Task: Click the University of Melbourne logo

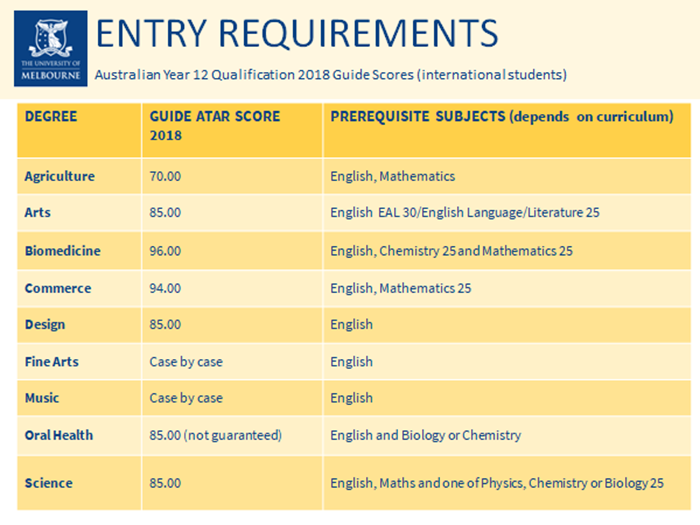Action: [x=50, y=49]
